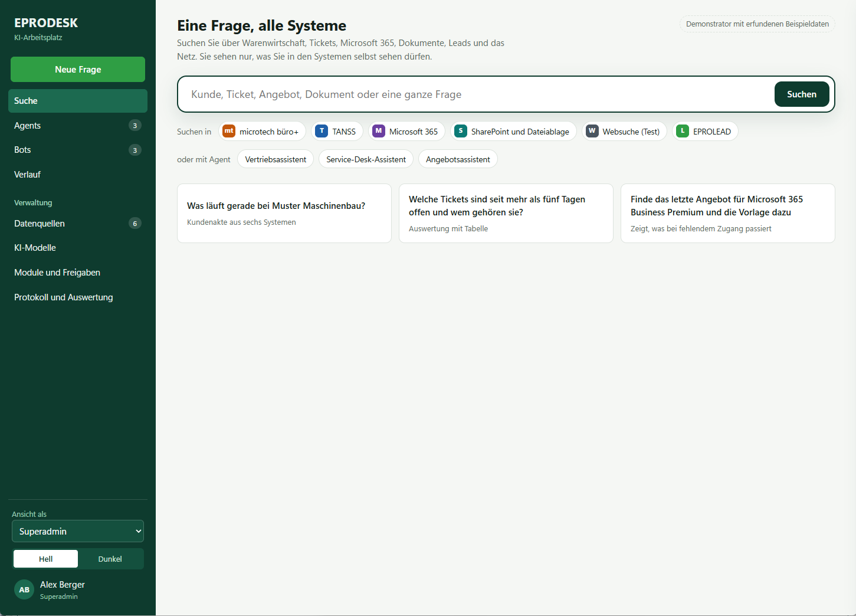Click the Bots count badge
The width and height of the screenshot is (856, 616).
click(135, 150)
